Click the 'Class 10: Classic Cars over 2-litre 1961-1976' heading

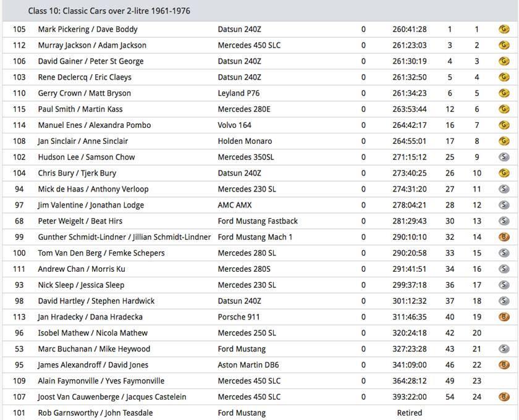point(109,11)
